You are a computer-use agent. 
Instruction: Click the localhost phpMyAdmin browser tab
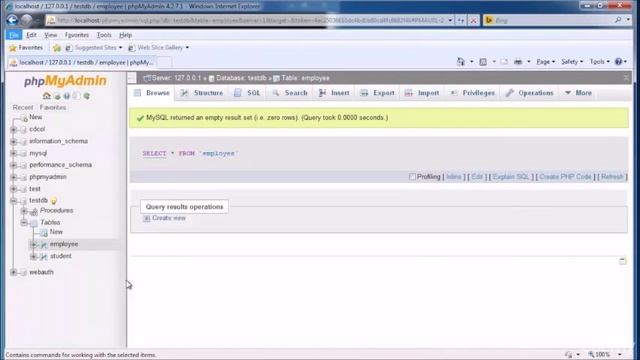82,62
